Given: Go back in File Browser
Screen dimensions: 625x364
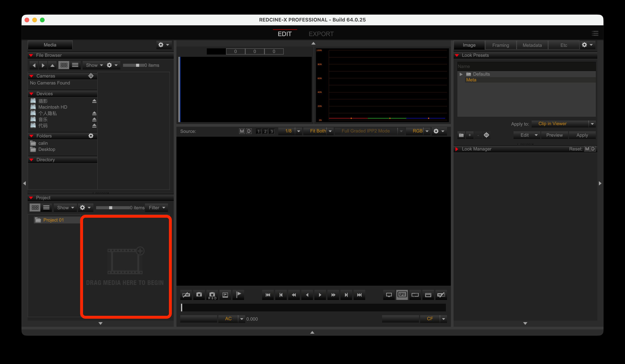Looking at the screenshot, I should (34, 65).
